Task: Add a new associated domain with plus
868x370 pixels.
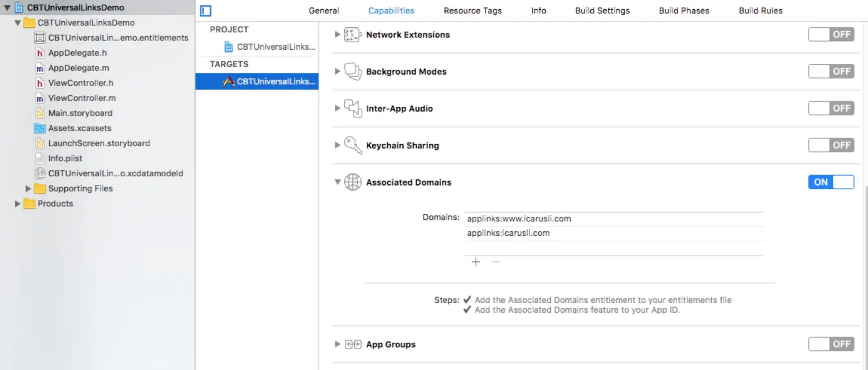Action: [x=476, y=262]
